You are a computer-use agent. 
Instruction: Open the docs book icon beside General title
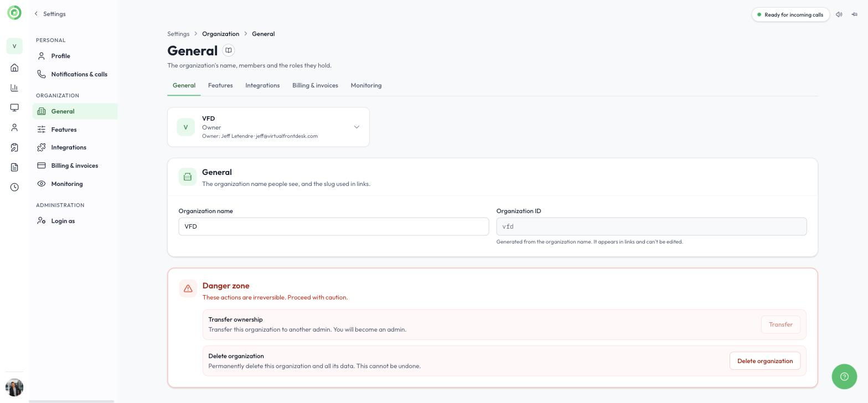229,50
